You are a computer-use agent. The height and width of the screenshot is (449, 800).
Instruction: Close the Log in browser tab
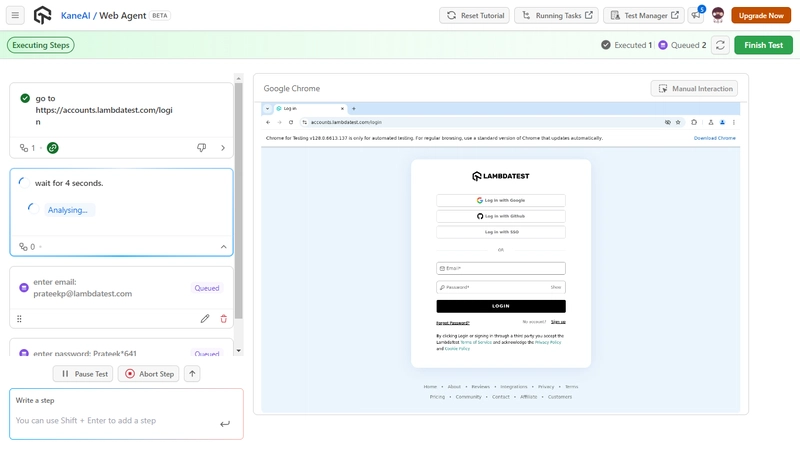(342, 109)
